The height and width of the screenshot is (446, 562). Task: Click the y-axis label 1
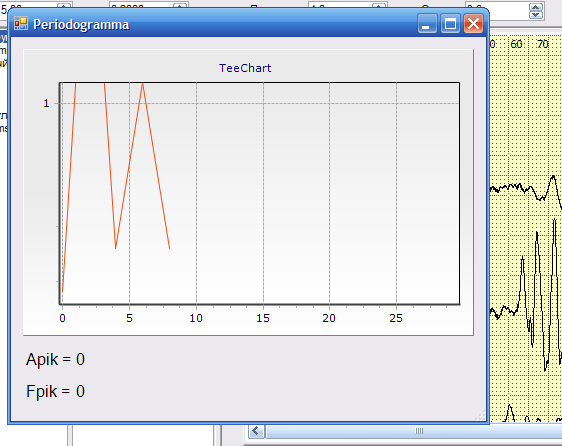pos(46,104)
